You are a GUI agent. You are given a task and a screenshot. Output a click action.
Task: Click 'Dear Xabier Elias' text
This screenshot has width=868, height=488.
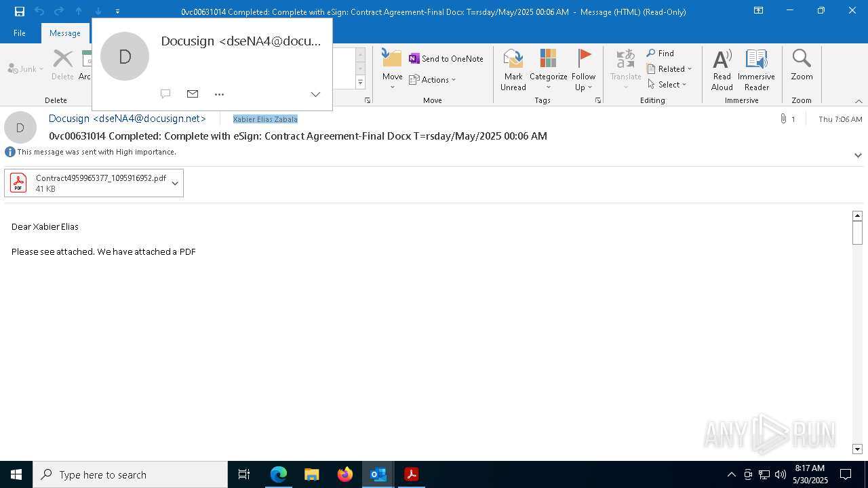(x=45, y=226)
